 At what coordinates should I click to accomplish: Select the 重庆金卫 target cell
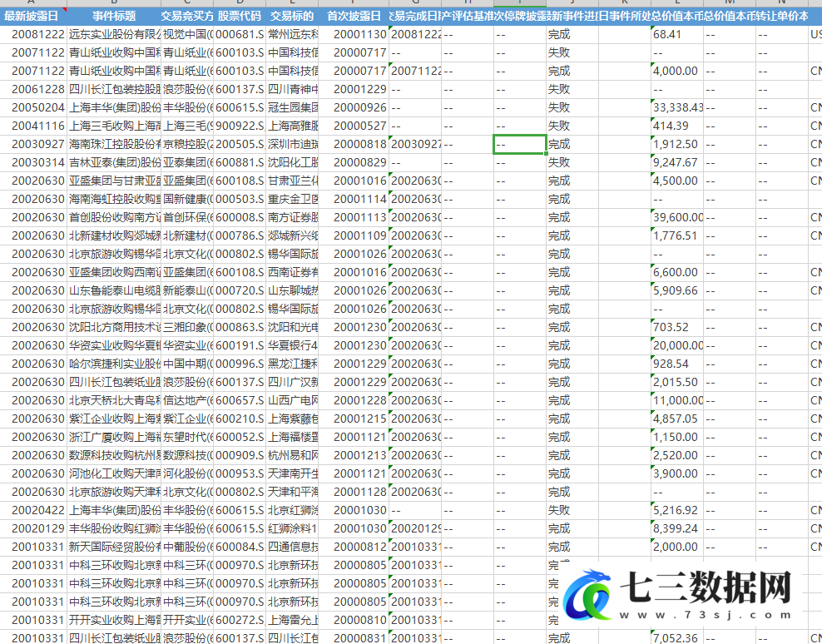tap(292, 200)
